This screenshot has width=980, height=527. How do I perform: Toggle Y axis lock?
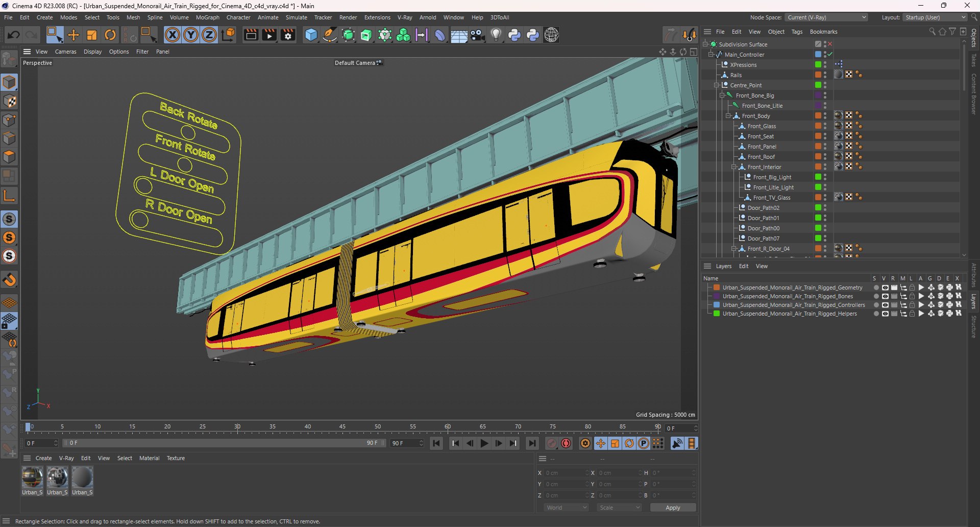pos(191,35)
